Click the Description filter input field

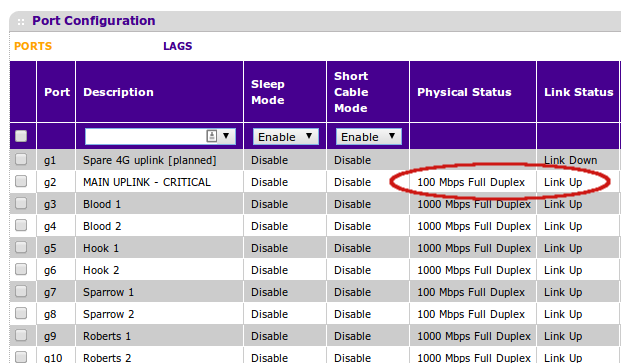145,137
